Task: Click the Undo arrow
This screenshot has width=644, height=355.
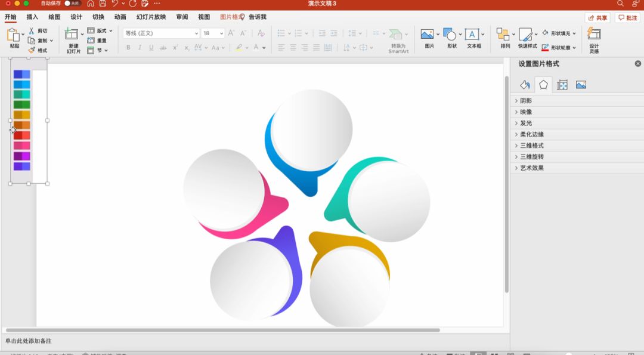Action: pyautogui.click(x=115, y=4)
